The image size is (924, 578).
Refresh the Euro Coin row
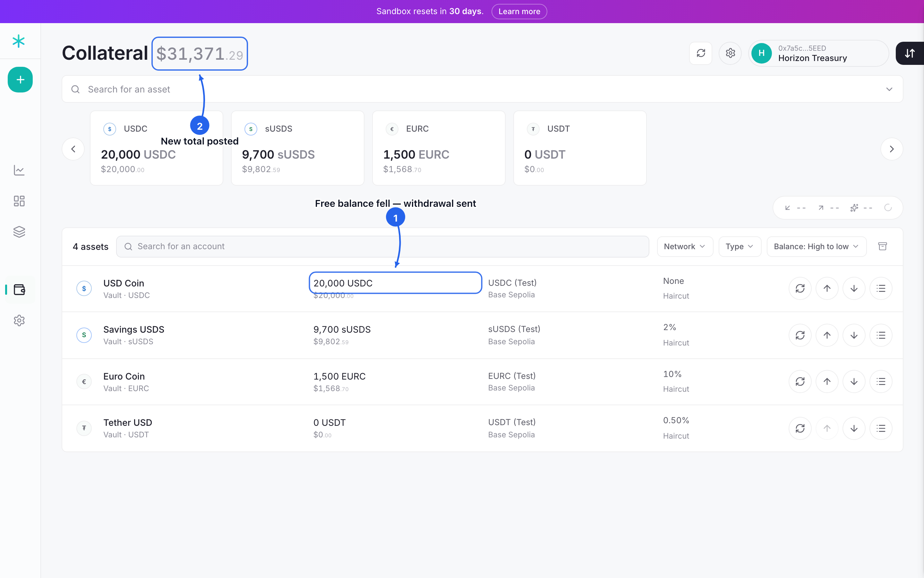tap(800, 381)
